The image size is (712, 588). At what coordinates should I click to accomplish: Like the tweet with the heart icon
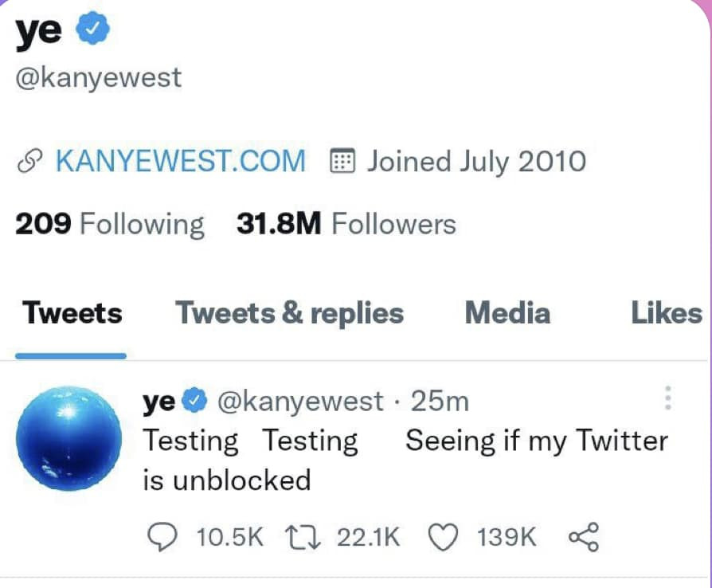tap(442, 538)
